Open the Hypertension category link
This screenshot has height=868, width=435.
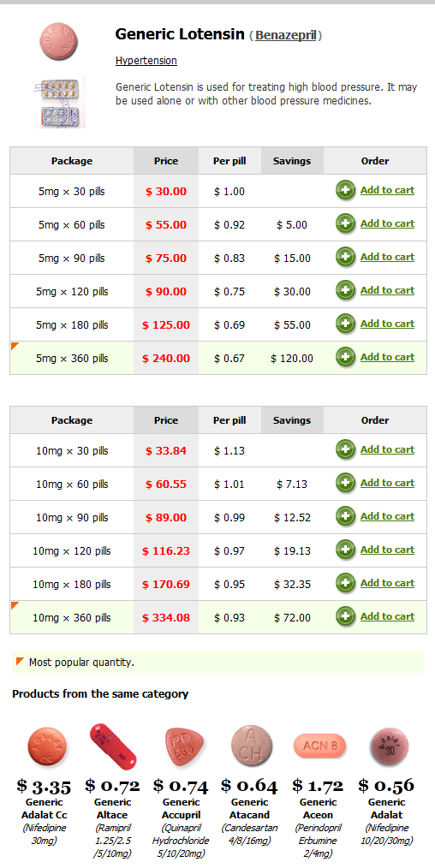coord(146,61)
